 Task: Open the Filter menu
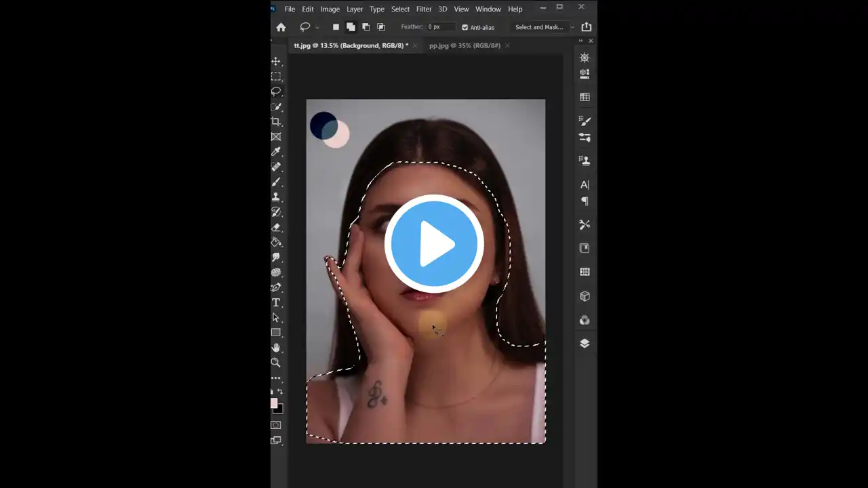coord(423,9)
